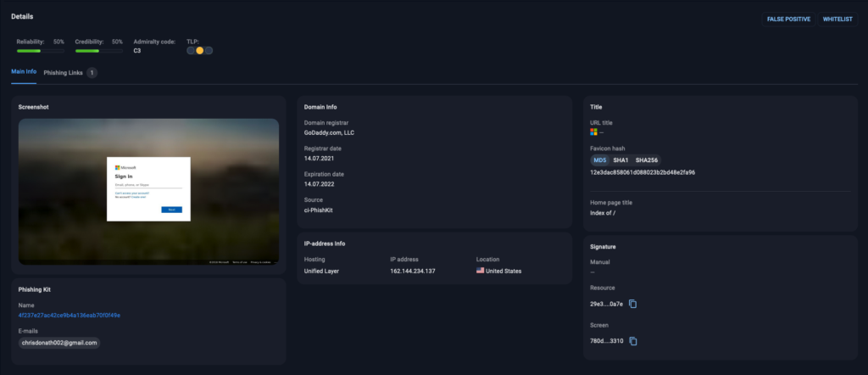Image resolution: width=868 pixels, height=375 pixels.
Task: Click the Microsoft favicon under URL title
Action: click(594, 132)
